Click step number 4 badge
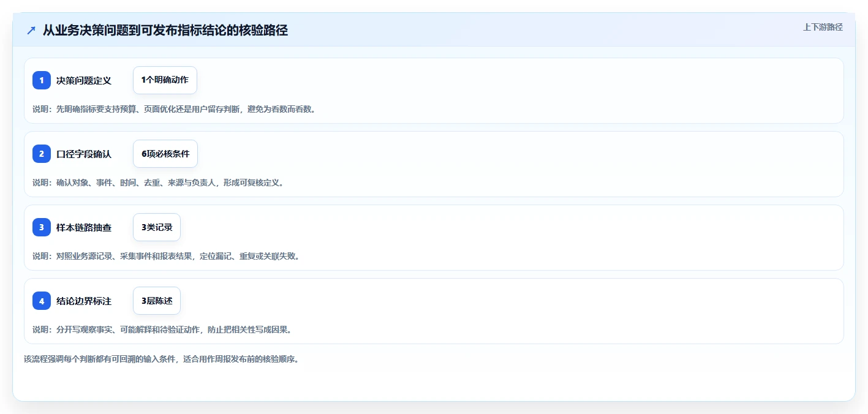The height and width of the screenshot is (414, 868). tap(42, 301)
